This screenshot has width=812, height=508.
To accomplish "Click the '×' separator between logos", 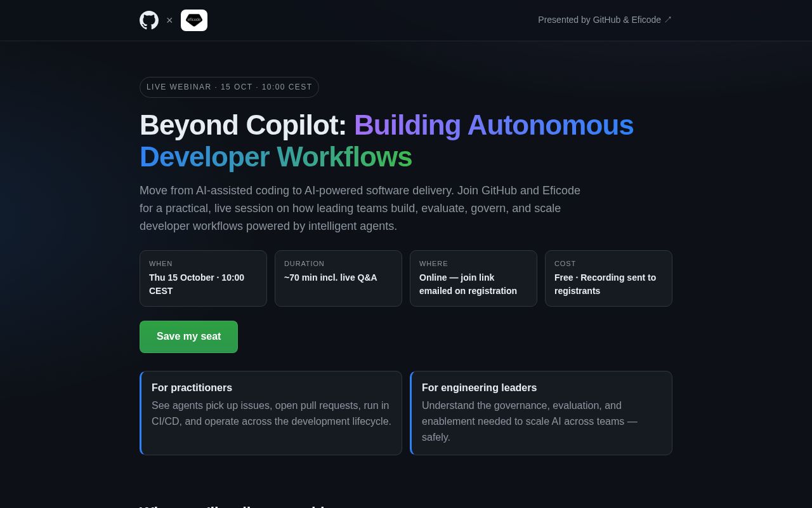I will click(x=169, y=20).
